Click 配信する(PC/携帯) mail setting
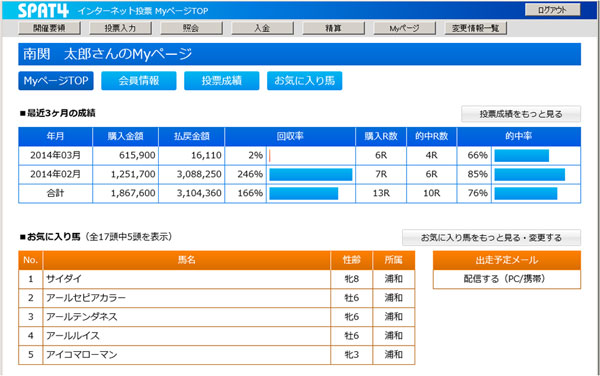Screen dimensions: 600x376 click(x=507, y=279)
